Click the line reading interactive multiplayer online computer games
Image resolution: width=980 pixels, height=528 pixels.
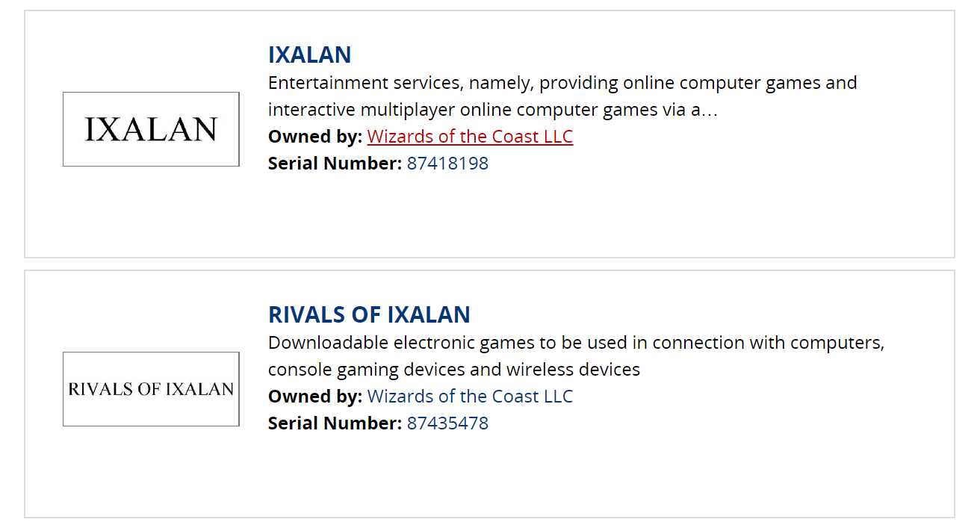493,110
